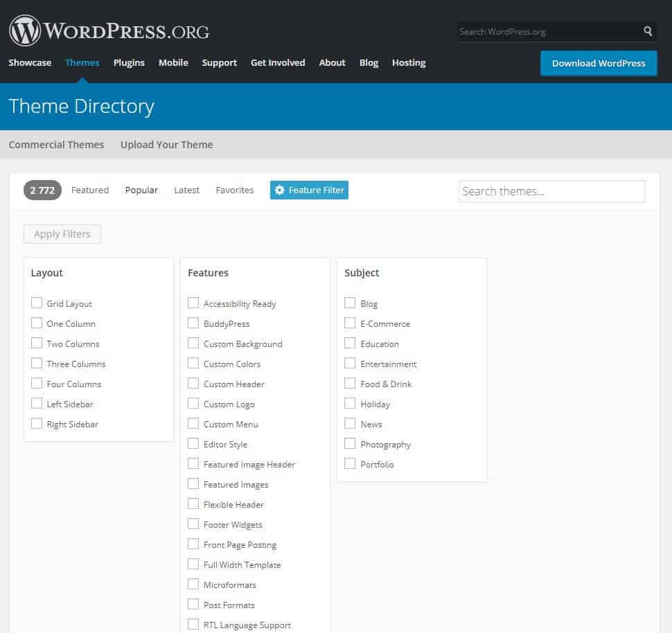Viewport: 672px width, 633px height.
Task: Check the Education subject checkbox
Action: click(350, 344)
